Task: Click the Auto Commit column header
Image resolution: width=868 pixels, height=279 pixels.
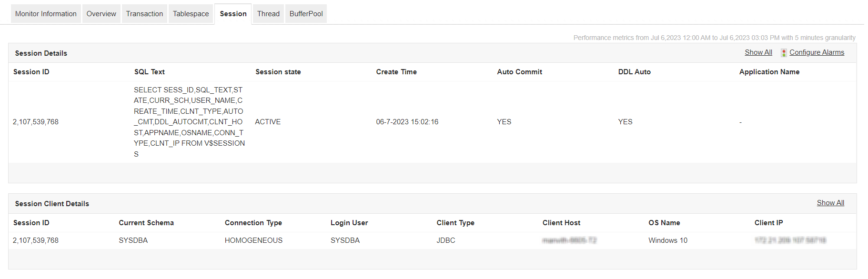Action: [519, 72]
